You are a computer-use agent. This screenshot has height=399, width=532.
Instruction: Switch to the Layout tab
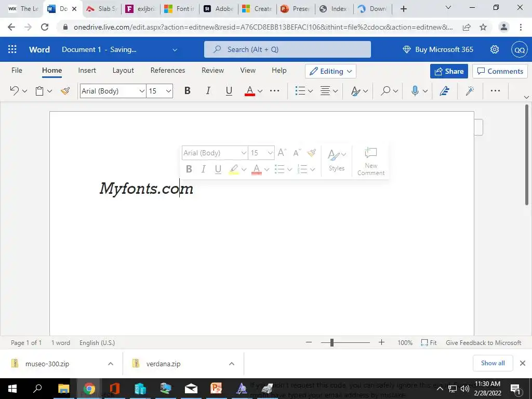point(123,70)
